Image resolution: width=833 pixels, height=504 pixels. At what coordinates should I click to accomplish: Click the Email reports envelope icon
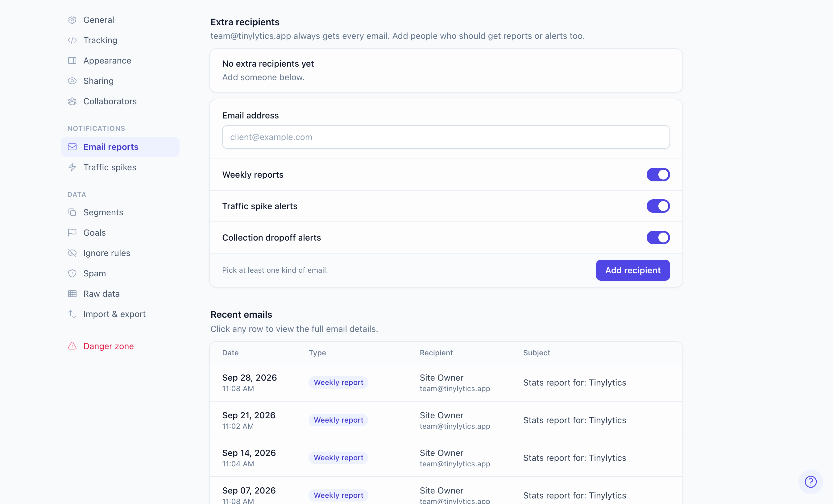point(72,147)
